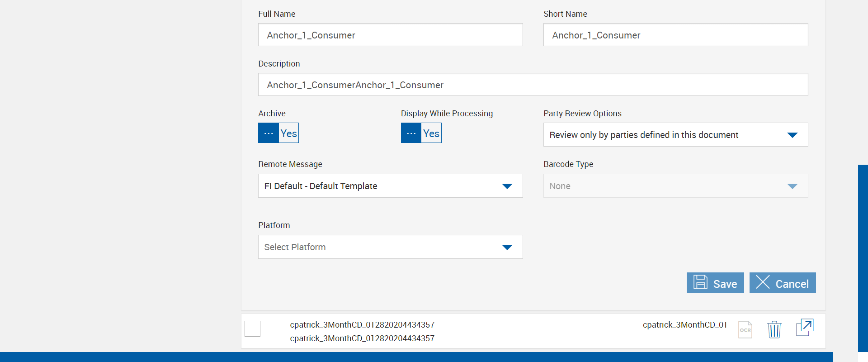Image resolution: width=868 pixels, height=362 pixels.
Task: Click the cpatrick_3MonthCD_01 short name text
Action: [x=684, y=325]
